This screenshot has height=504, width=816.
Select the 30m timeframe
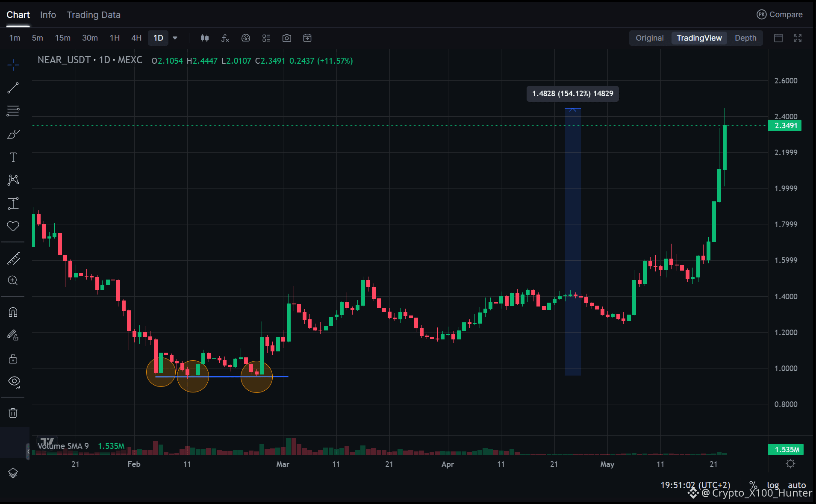point(90,38)
